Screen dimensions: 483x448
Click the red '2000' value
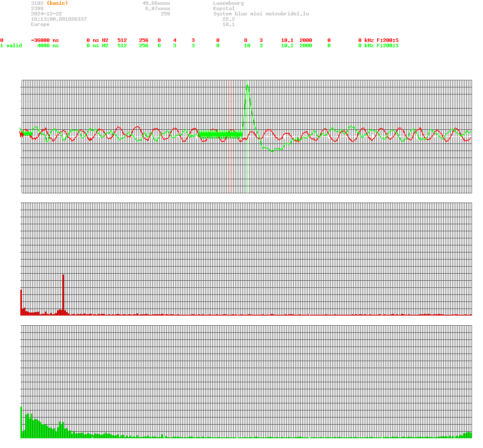coord(306,40)
